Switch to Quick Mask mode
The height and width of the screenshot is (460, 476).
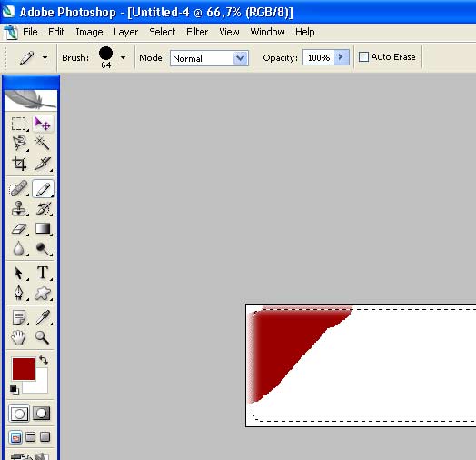coord(42,414)
